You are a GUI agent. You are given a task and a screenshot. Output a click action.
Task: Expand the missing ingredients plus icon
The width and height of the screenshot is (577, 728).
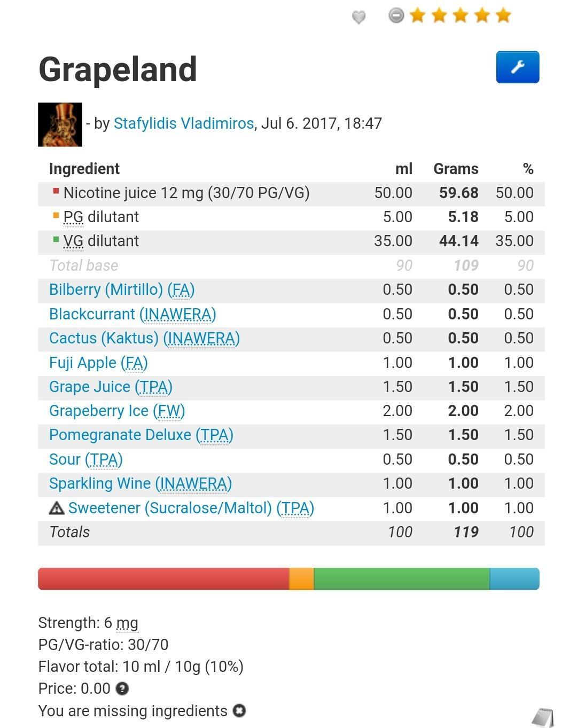click(239, 711)
